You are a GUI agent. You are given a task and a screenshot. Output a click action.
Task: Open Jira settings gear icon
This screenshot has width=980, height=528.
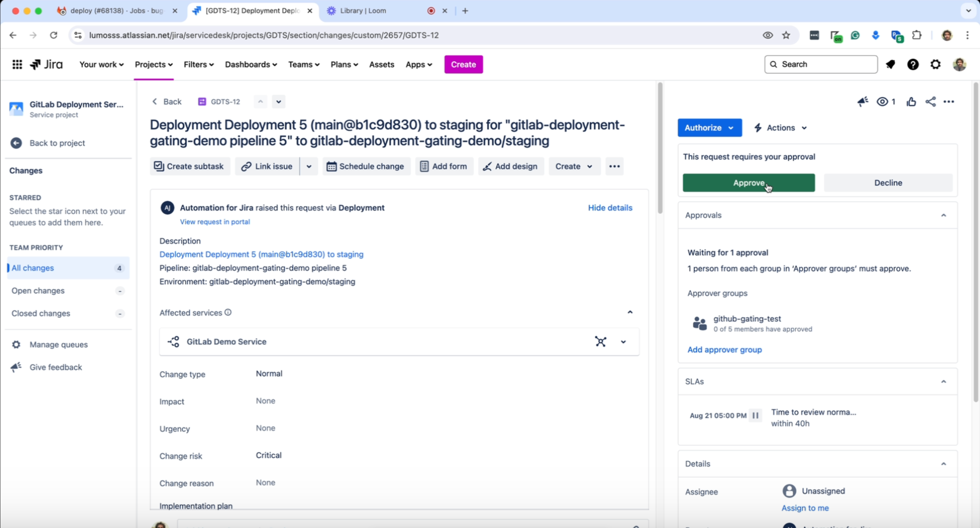click(x=935, y=64)
